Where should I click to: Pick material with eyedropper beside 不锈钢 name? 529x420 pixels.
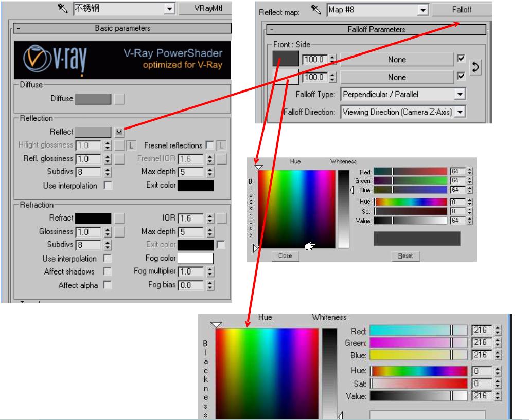click(63, 8)
